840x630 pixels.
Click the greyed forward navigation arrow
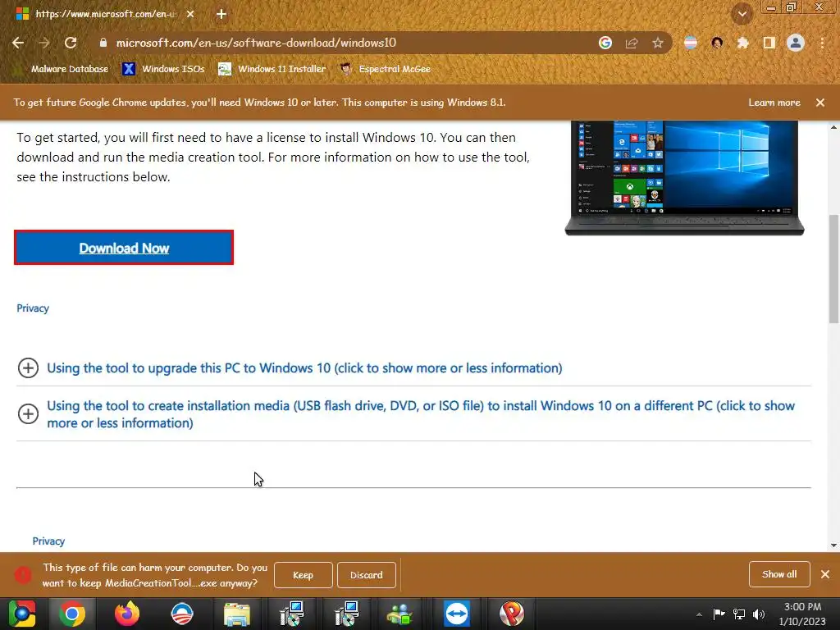click(x=44, y=43)
